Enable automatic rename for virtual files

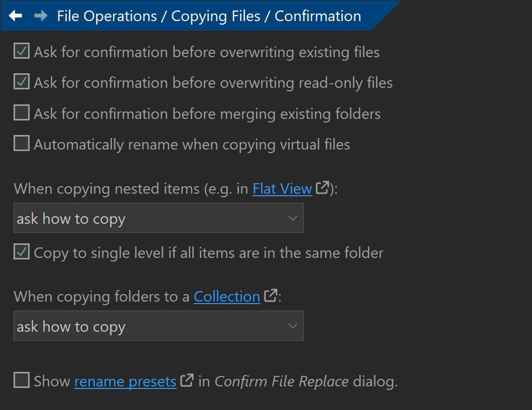point(22,143)
